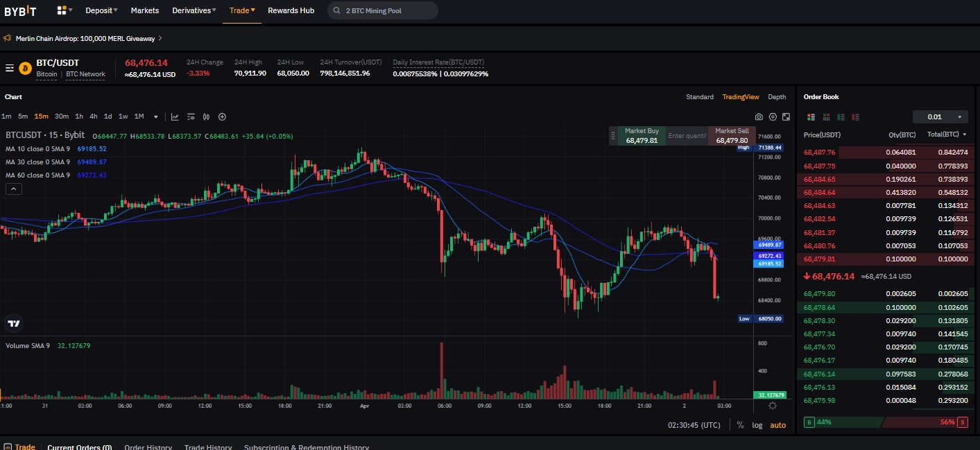This screenshot has width=980, height=450.
Task: Open the indicator display settings icon
Action: click(x=190, y=116)
